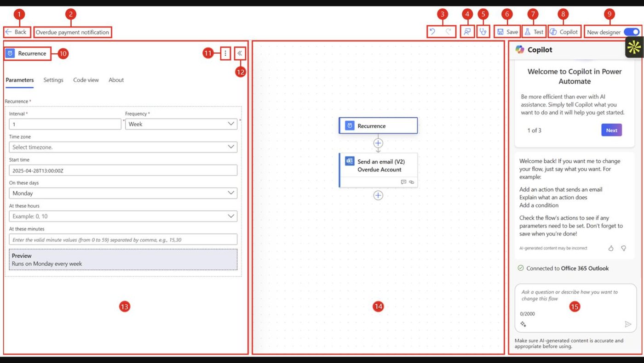Open the send feedback icon
Viewport: 644px width, 363px height.
coord(467,32)
